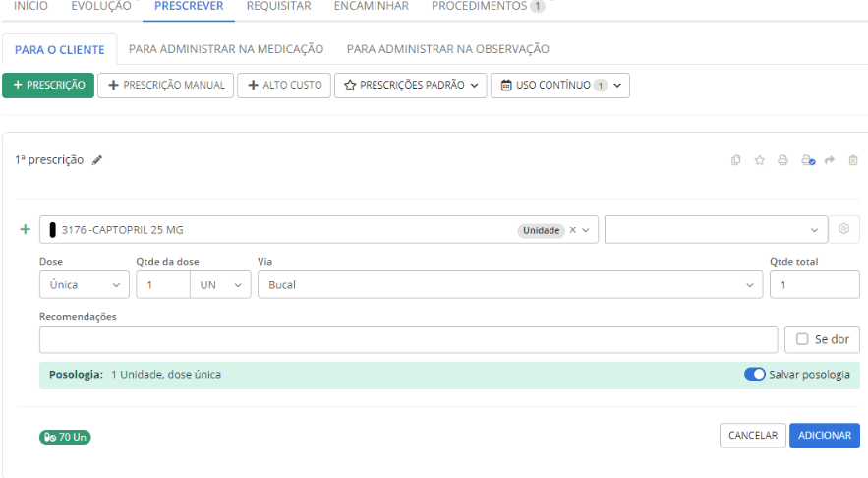This screenshot has height=478, width=868.
Task: Click the 70 Un stock badge
Action: point(65,437)
